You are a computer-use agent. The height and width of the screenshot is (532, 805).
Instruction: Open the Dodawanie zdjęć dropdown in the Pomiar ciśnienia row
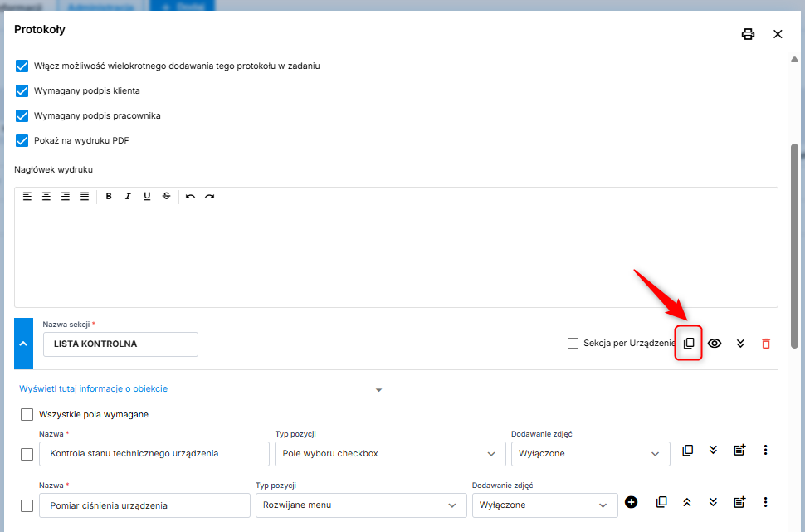(x=544, y=505)
